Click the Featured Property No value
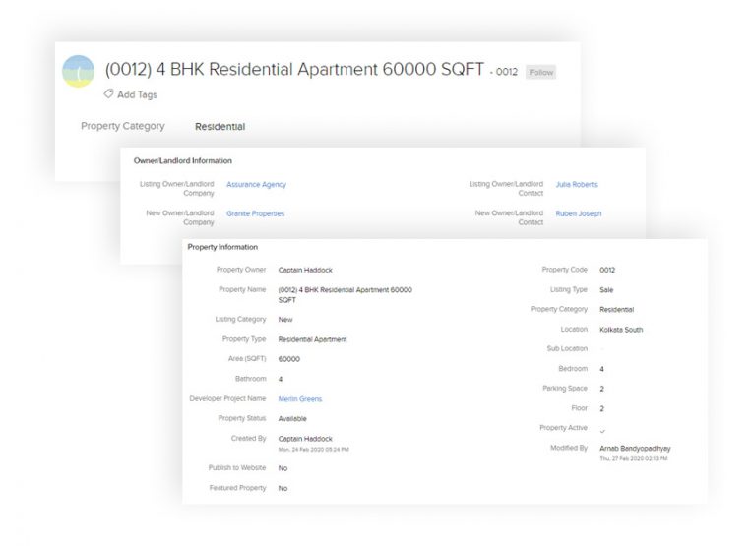The image size is (756, 546). [283, 488]
